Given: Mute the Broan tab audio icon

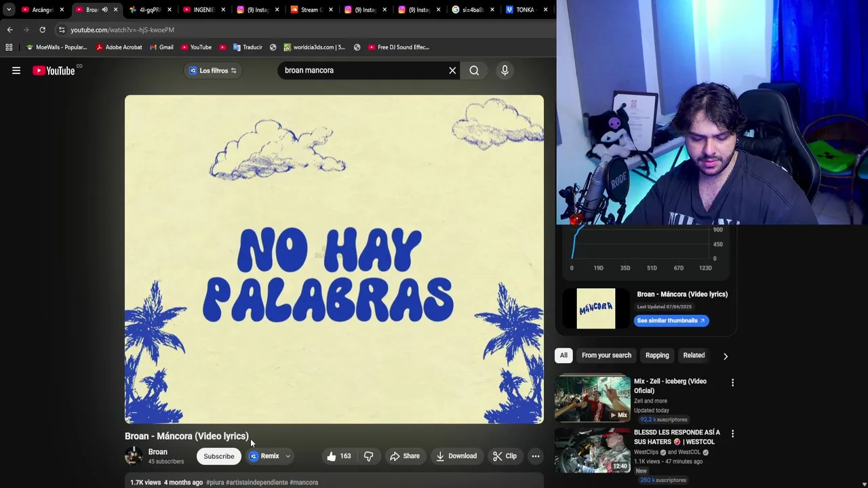Looking at the screenshot, I should click(x=104, y=9).
